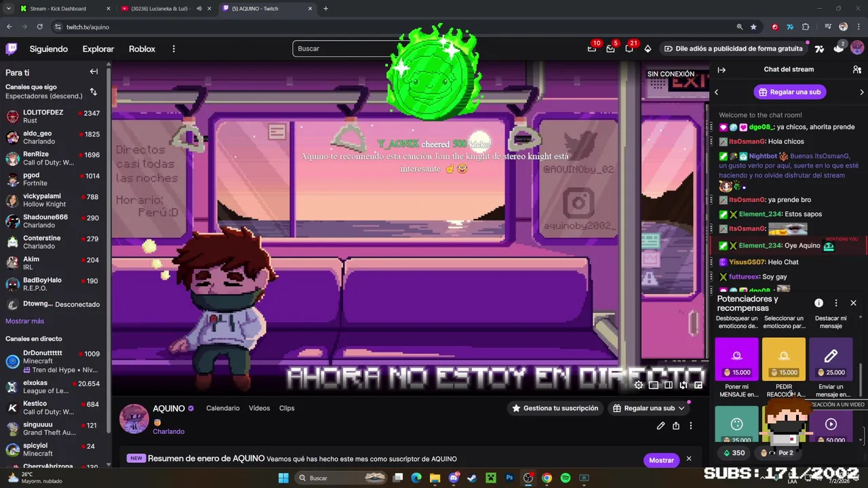868x488 pixels.
Task: Open the LOLITOFDEZ channel in sidebar
Action: coord(53,117)
